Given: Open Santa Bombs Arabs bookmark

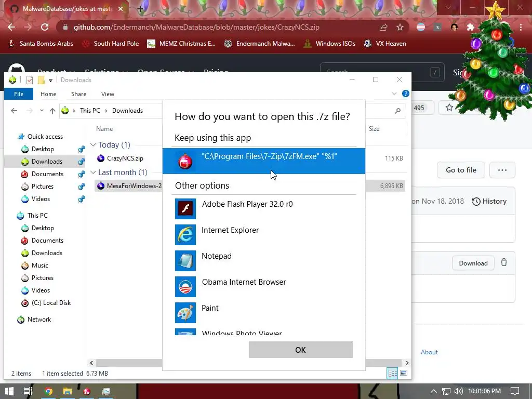Looking at the screenshot, I should coord(41,44).
